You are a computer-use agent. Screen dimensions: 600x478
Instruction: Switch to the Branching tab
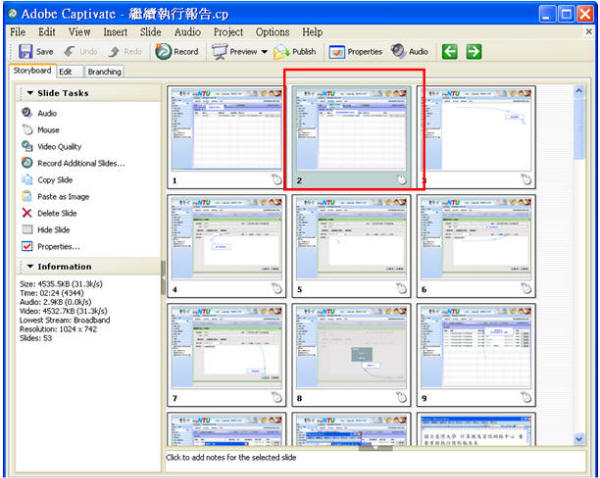coord(104,72)
